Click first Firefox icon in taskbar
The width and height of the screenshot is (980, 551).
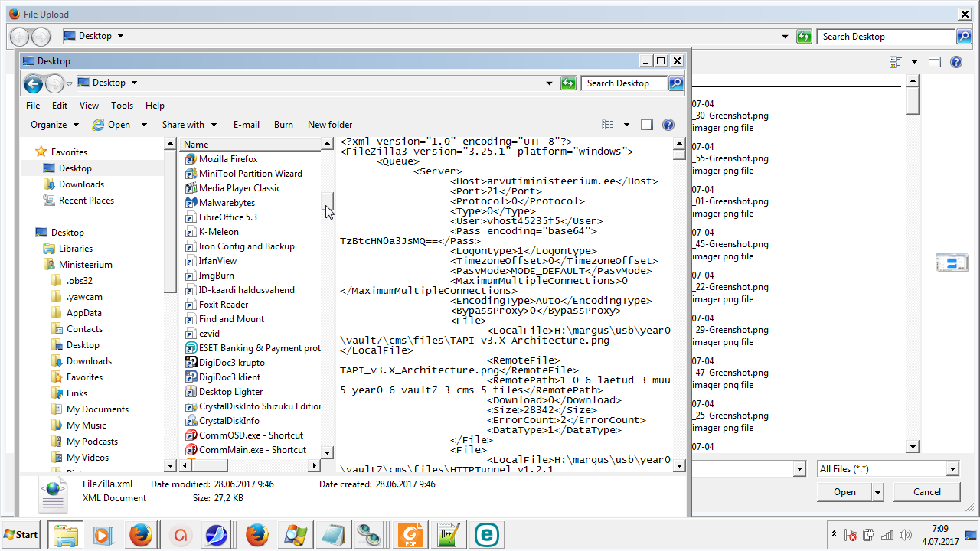(141, 535)
